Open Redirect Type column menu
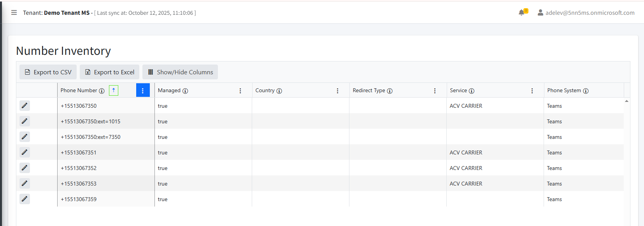 [435, 91]
